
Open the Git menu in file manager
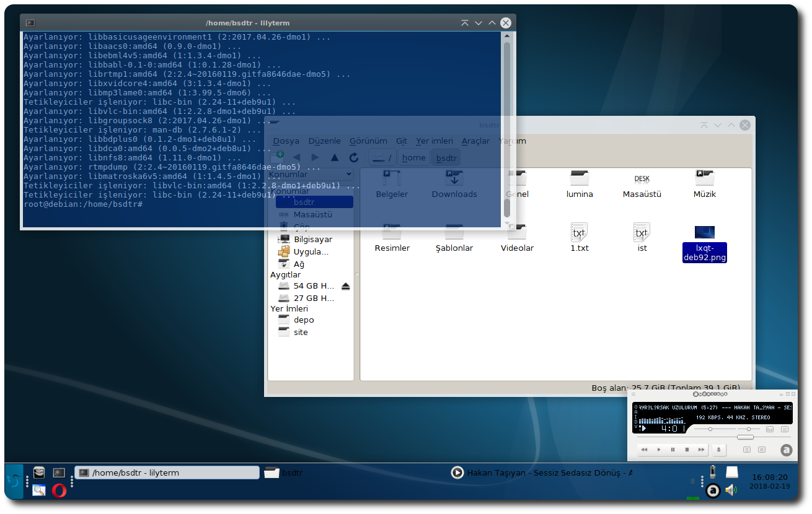pyautogui.click(x=402, y=141)
